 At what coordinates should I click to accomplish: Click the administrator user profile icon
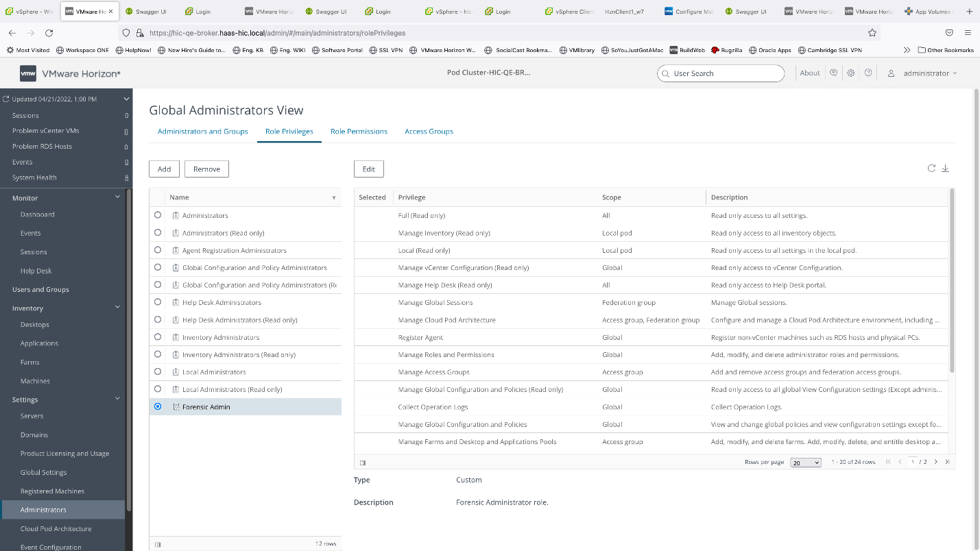[x=890, y=73]
